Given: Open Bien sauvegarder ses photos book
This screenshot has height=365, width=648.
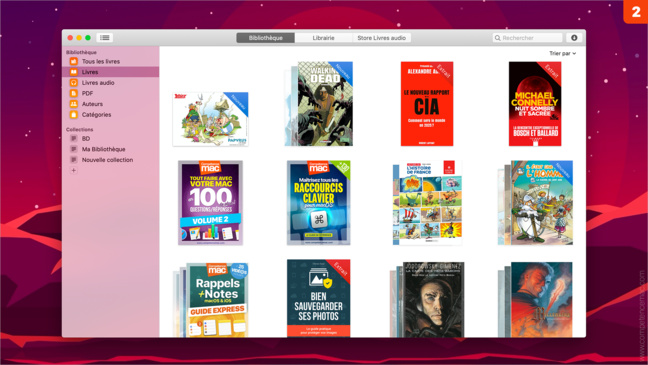Looking at the screenshot, I should click(x=319, y=298).
